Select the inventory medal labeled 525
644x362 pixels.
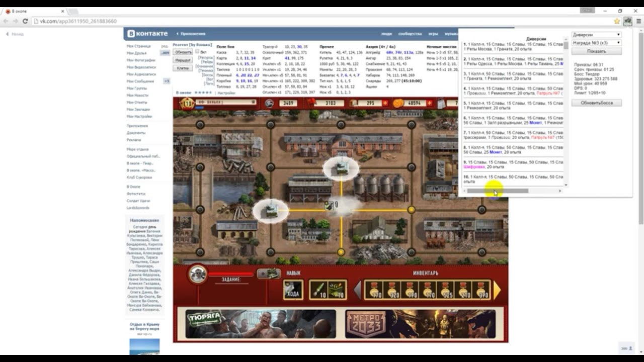pyautogui.click(x=445, y=290)
